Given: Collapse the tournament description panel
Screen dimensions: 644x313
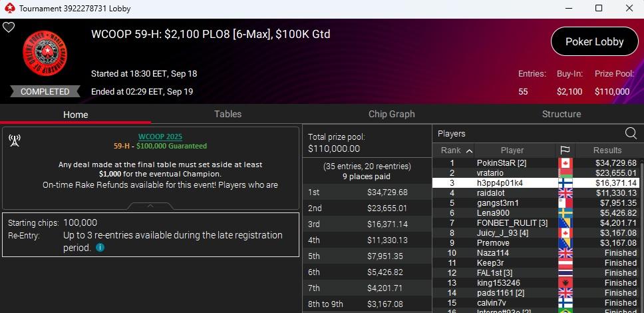Looking at the screenshot, I should tap(151, 206).
